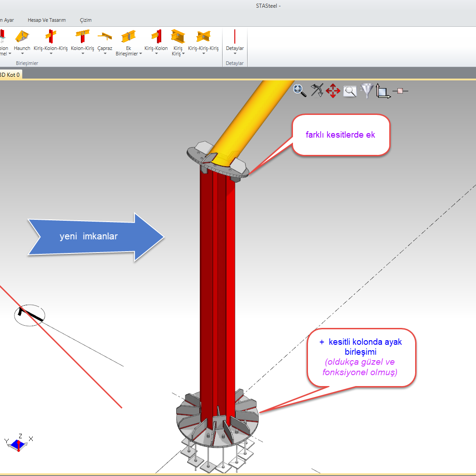Click the zoom window icon
This screenshot has width=476, height=476.
[x=350, y=91]
